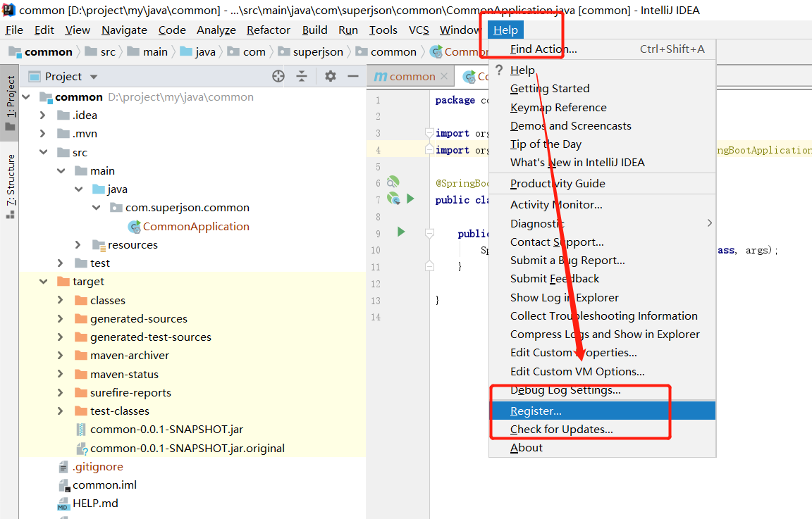Open Edit Custom VM Options...
Screen dimensions: 812x519
coord(603,372)
